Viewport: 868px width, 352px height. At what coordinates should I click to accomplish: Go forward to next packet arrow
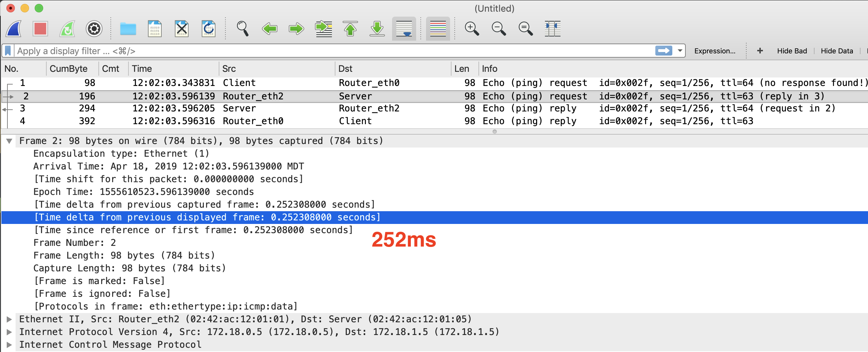297,29
